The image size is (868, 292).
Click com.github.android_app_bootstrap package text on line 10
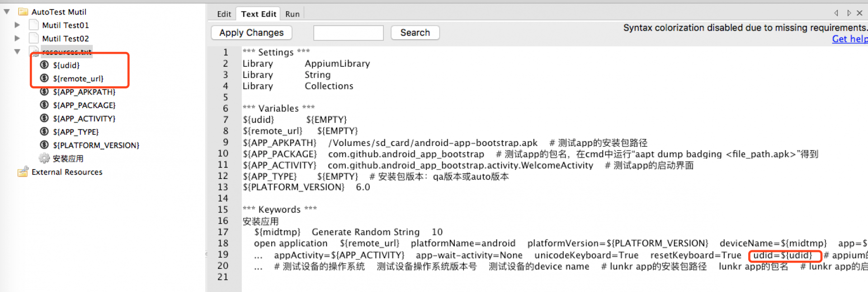(x=406, y=154)
